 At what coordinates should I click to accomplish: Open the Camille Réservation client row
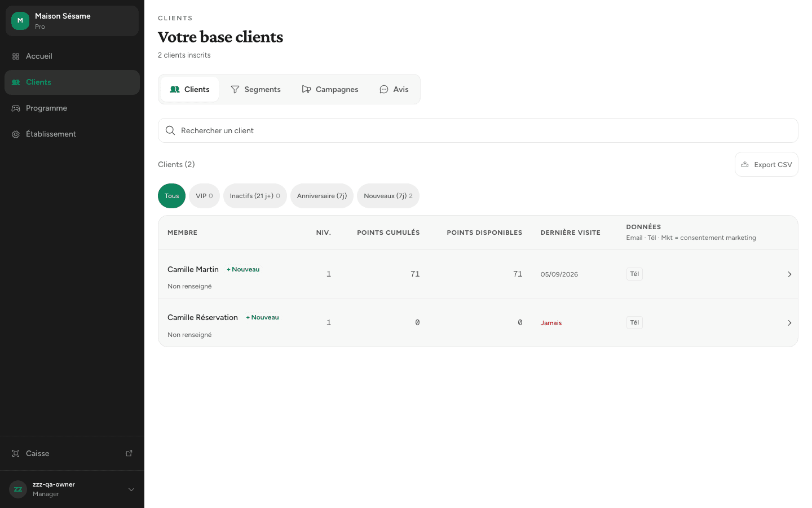point(478,323)
